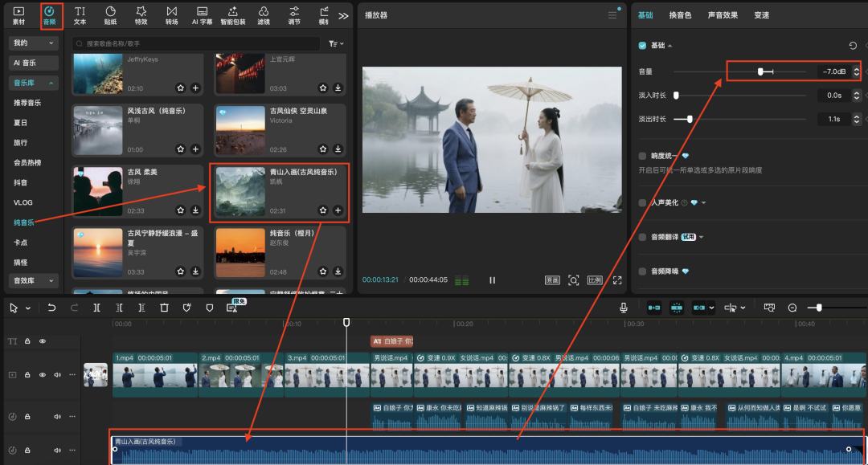
Task: Favorite the 古风 柔美 track with star
Action: pos(181,210)
